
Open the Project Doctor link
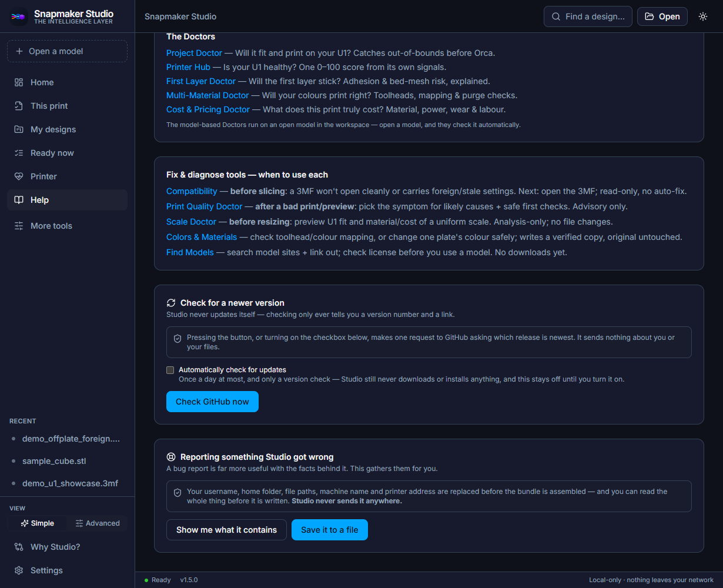click(194, 53)
